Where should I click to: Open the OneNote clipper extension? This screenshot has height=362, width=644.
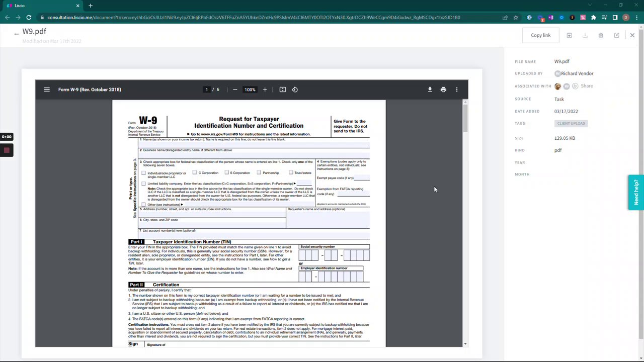pyautogui.click(x=551, y=18)
